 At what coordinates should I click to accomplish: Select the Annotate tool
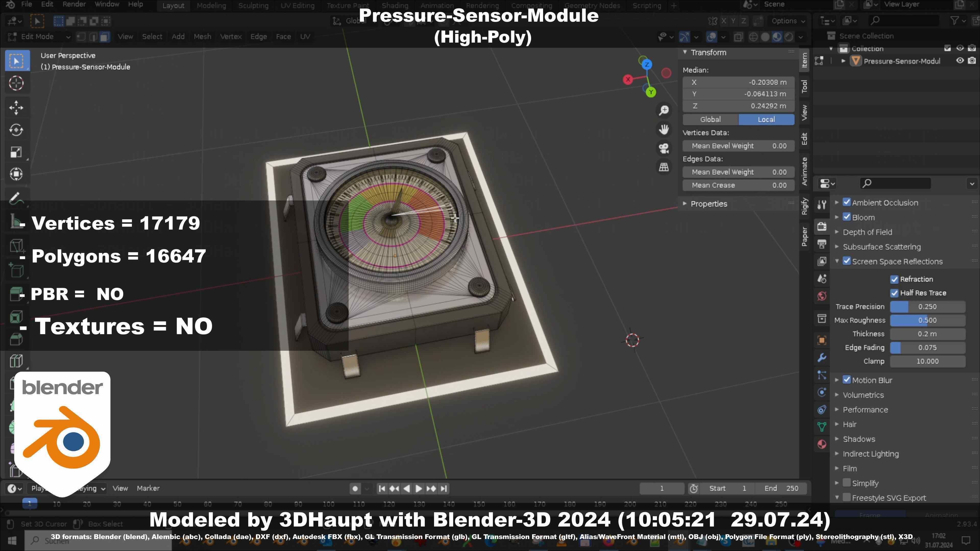(16, 198)
